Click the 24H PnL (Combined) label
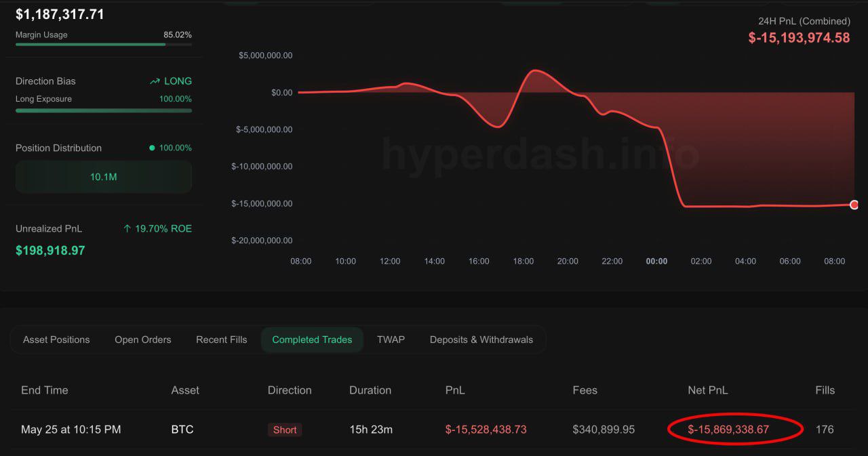The height and width of the screenshot is (456, 868). tap(804, 21)
